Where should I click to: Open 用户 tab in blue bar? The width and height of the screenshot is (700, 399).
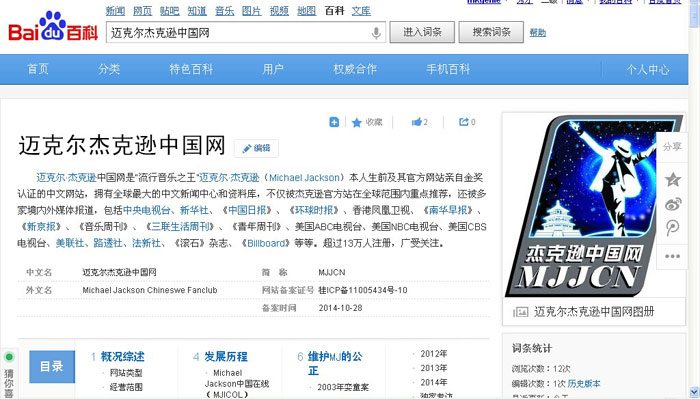pyautogui.click(x=273, y=69)
